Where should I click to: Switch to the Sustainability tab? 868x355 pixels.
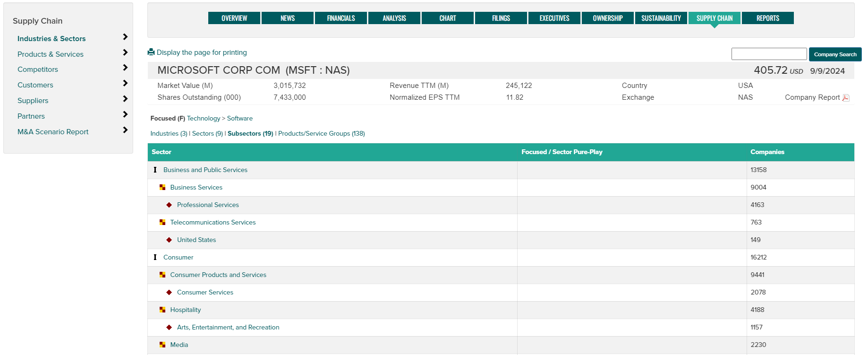coord(661,18)
